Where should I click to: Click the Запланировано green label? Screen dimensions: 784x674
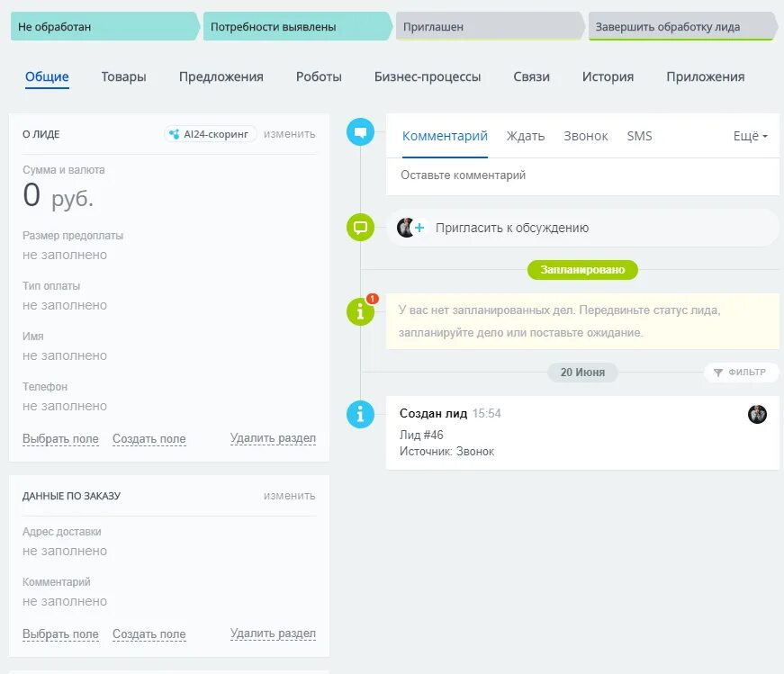582,270
